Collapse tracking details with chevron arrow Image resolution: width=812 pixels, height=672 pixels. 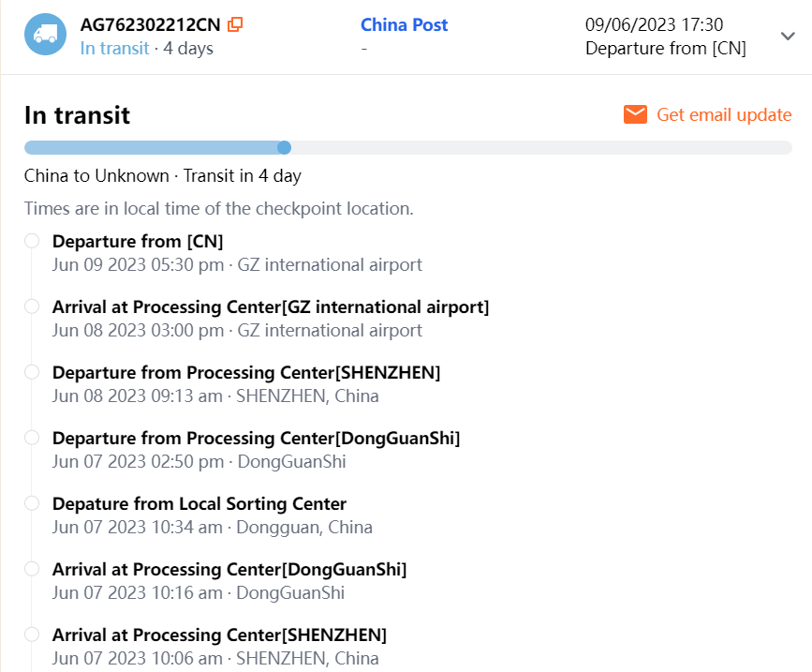point(788,36)
